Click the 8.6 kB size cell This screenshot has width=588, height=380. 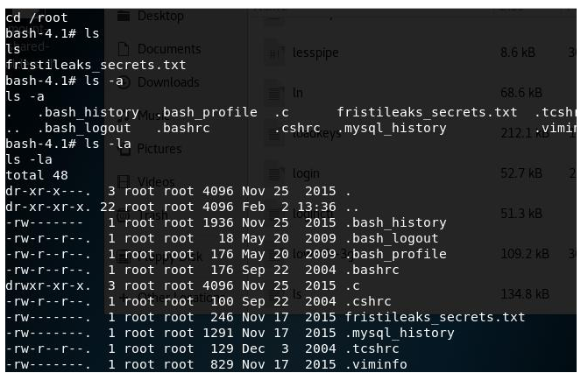[517, 53]
